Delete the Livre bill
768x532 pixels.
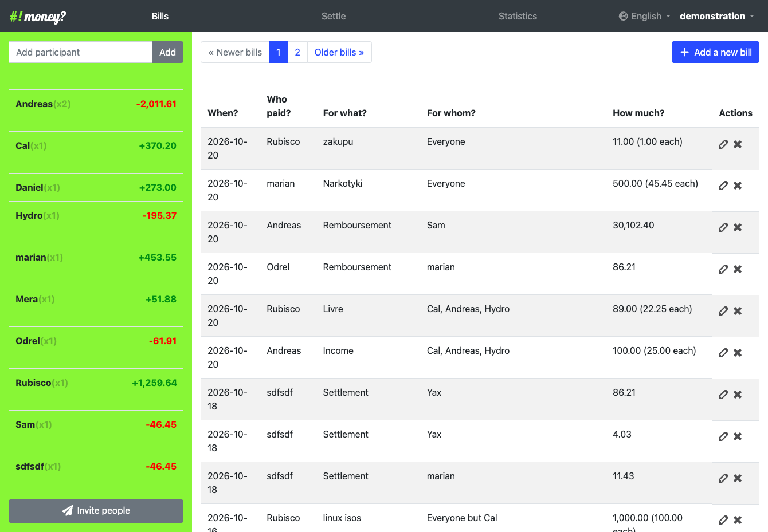738,311
